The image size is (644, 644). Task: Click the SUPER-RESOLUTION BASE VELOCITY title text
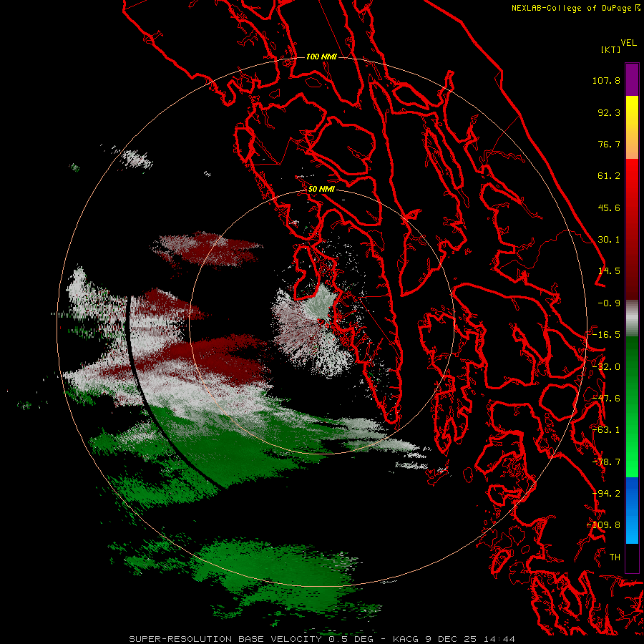coord(225,639)
